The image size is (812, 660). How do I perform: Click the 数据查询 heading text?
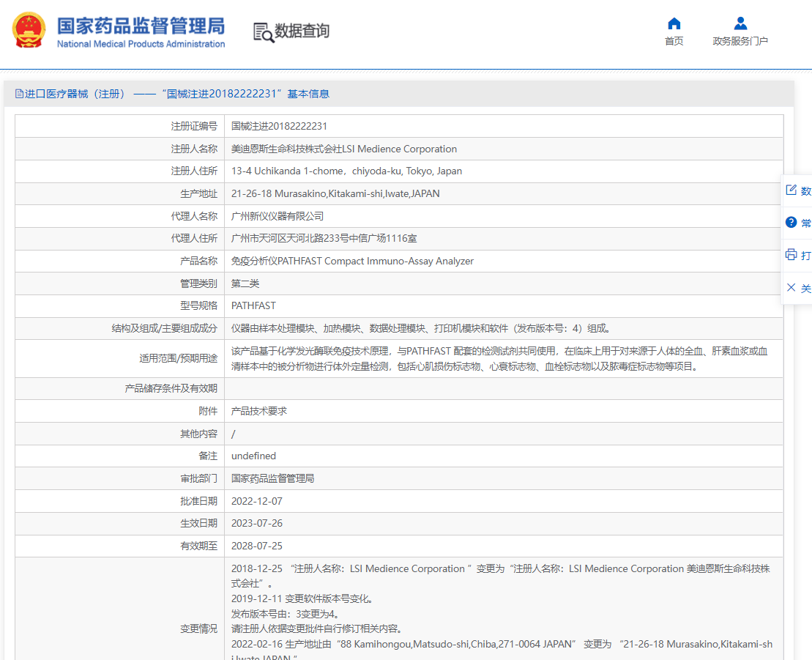(x=302, y=31)
